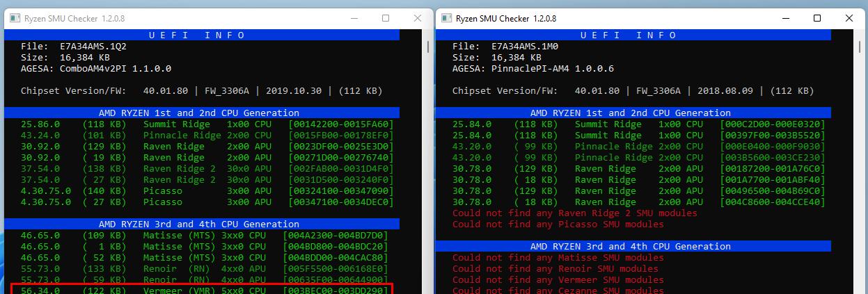The image size is (868, 294).
Task: Click right window's '3rd and 4th CPU Generation' header
Action: tap(633, 246)
